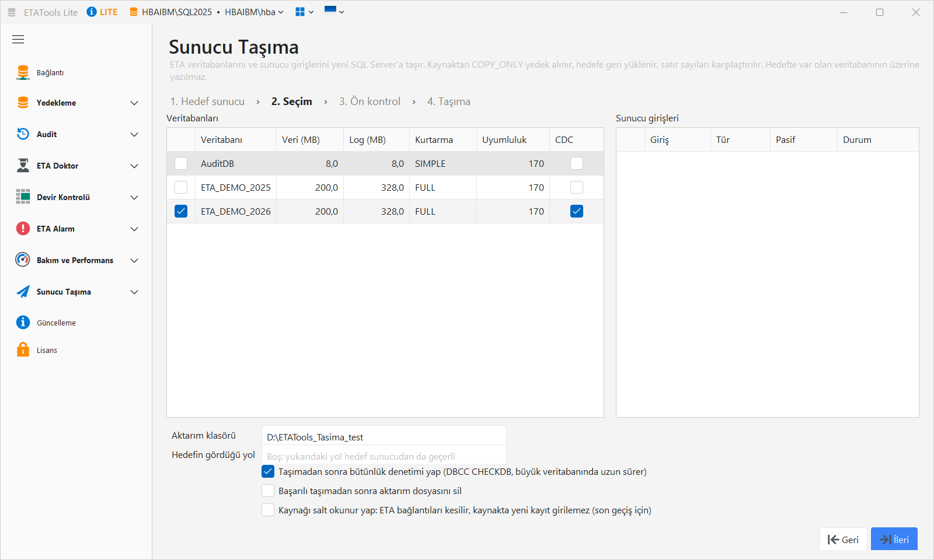This screenshot has height=560, width=934.
Task: Toggle the CDC checkbox for ETA_DEMO_2026
Action: tap(577, 211)
